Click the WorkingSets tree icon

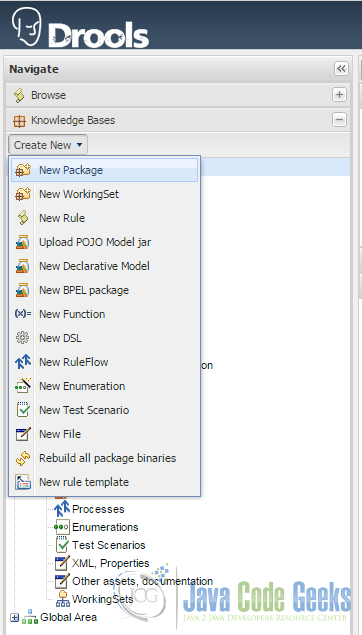63,599
